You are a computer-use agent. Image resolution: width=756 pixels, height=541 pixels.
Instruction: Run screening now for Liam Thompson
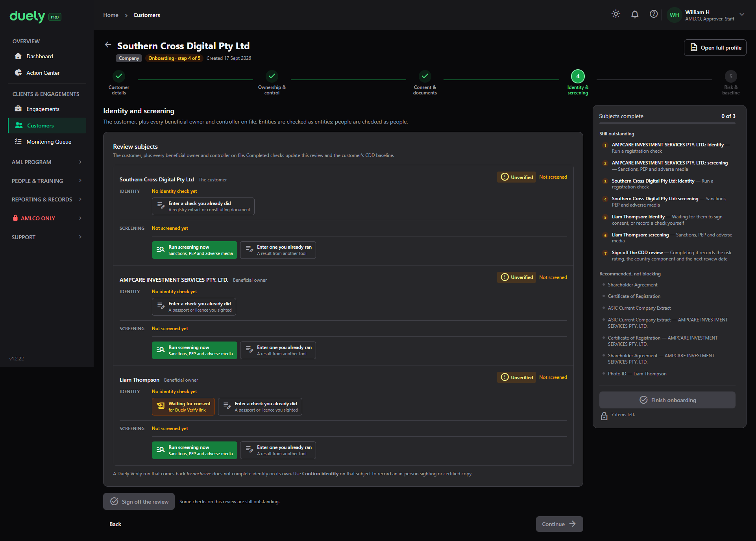pos(194,451)
